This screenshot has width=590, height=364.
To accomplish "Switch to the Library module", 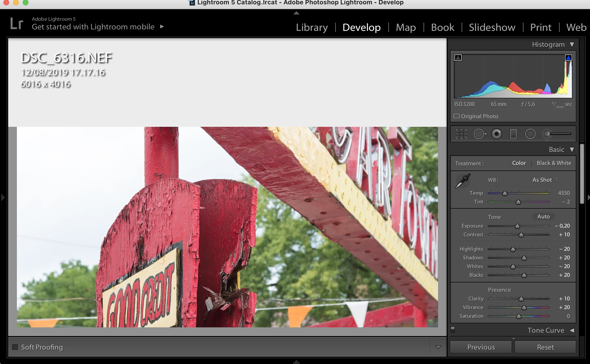I will (x=312, y=27).
